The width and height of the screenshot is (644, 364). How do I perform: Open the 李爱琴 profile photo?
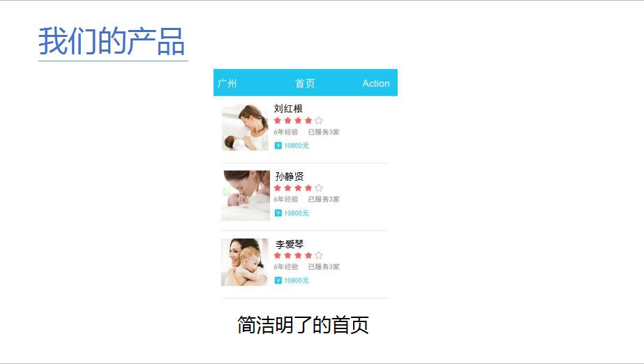(245, 262)
